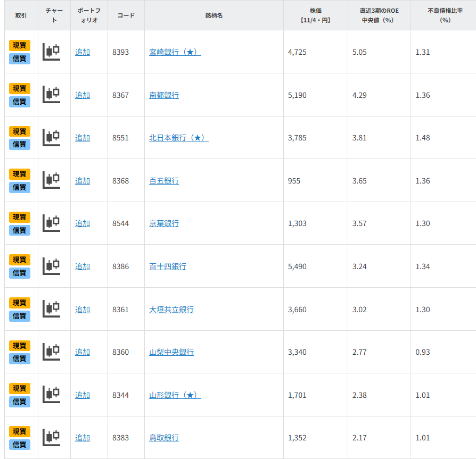Click the 直近3期のROE中央値 column header
The height and width of the screenshot is (459, 476).
coord(379,15)
